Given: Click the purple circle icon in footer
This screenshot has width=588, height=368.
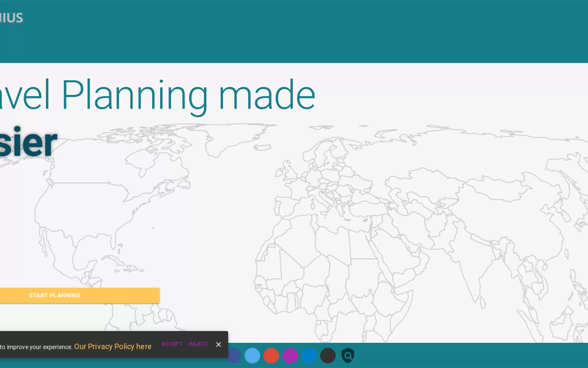Looking at the screenshot, I should coord(290,355).
